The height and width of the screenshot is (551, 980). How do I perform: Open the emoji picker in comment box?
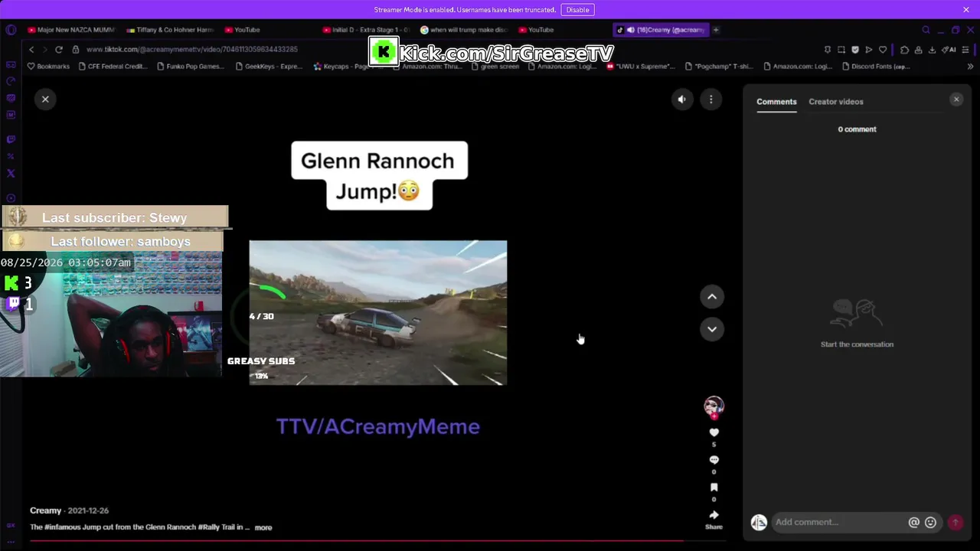930,522
